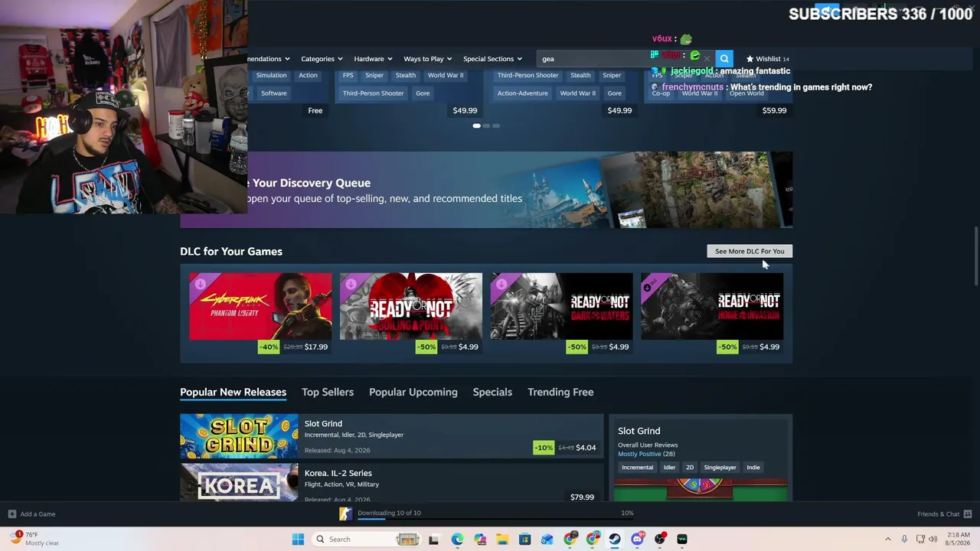980x551 pixels.
Task: Expand the Hardware dropdown menu
Action: click(x=373, y=59)
